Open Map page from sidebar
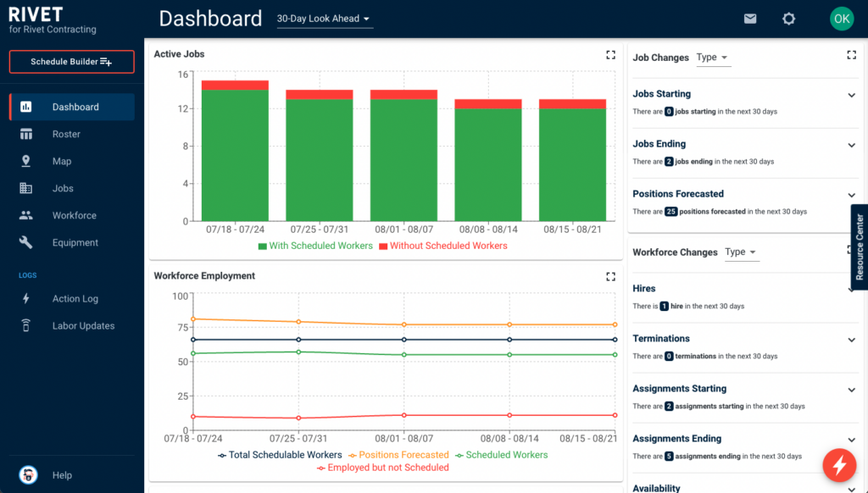This screenshot has width=868, height=493. click(x=72, y=161)
